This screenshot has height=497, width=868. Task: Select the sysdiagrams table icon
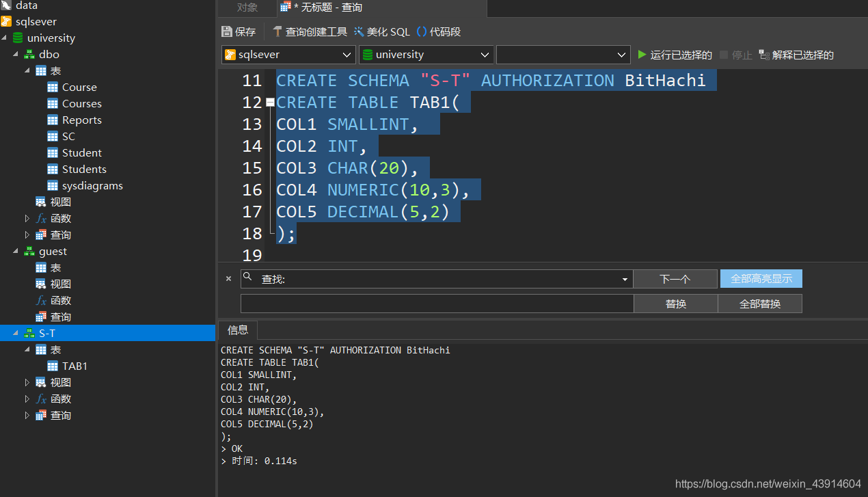53,186
